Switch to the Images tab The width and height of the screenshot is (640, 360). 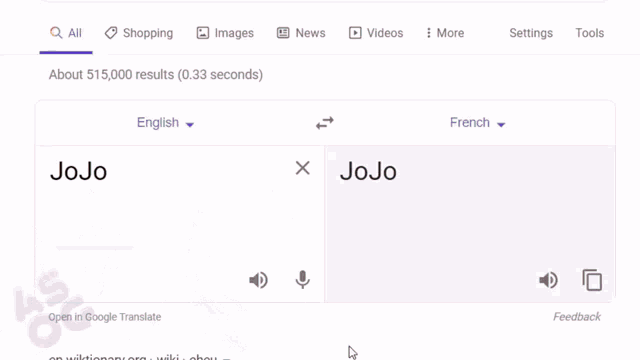point(225,33)
